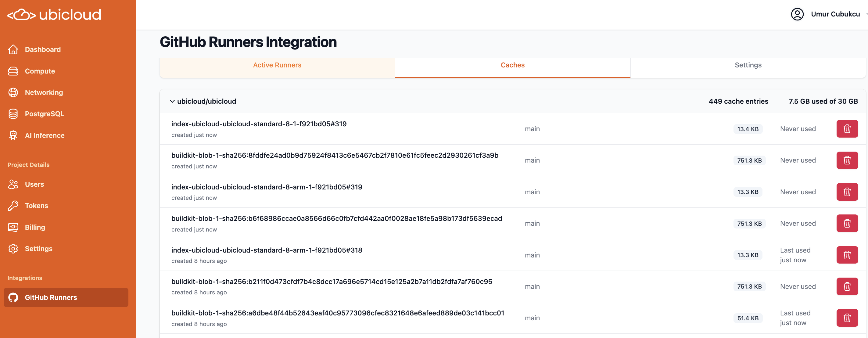
Task: Click buildkit blob name starting 8fddfe24
Action: (x=335, y=155)
